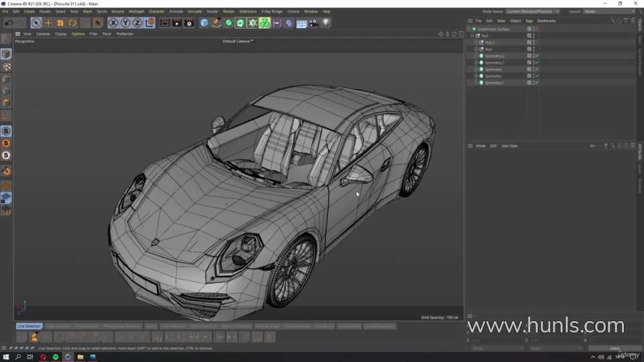Activate the Move tool in toolbar
The height and width of the screenshot is (362, 644).
click(48, 23)
